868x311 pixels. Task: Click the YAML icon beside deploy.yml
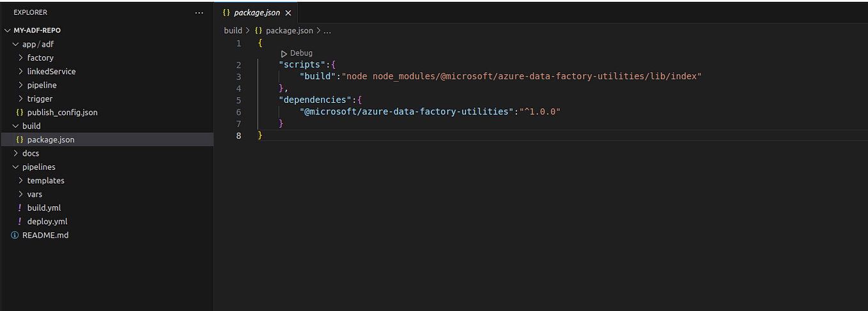point(20,222)
